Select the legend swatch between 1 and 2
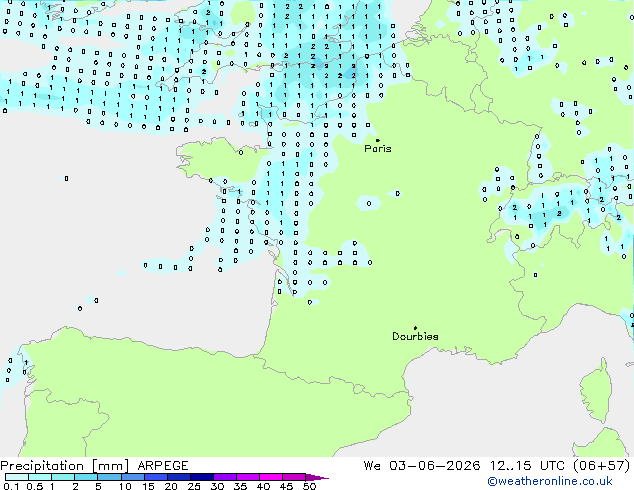This screenshot has width=634, height=490. [63, 477]
